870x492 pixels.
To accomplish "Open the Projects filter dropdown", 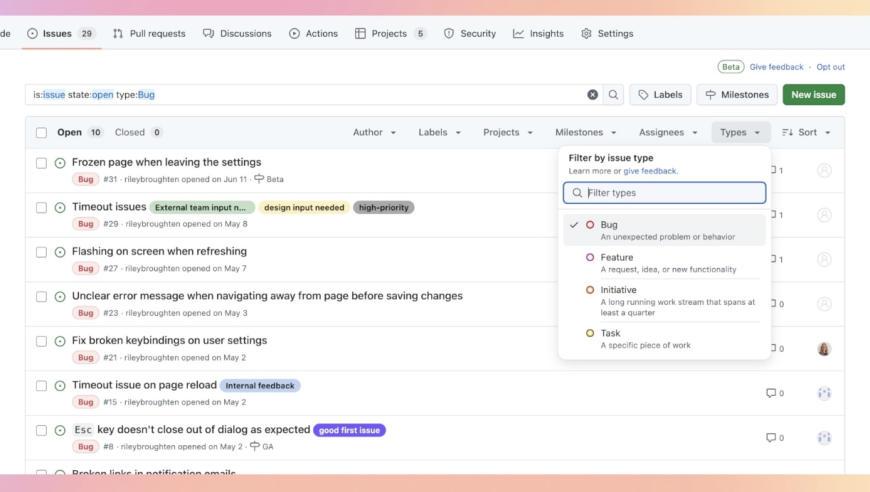I will point(508,133).
